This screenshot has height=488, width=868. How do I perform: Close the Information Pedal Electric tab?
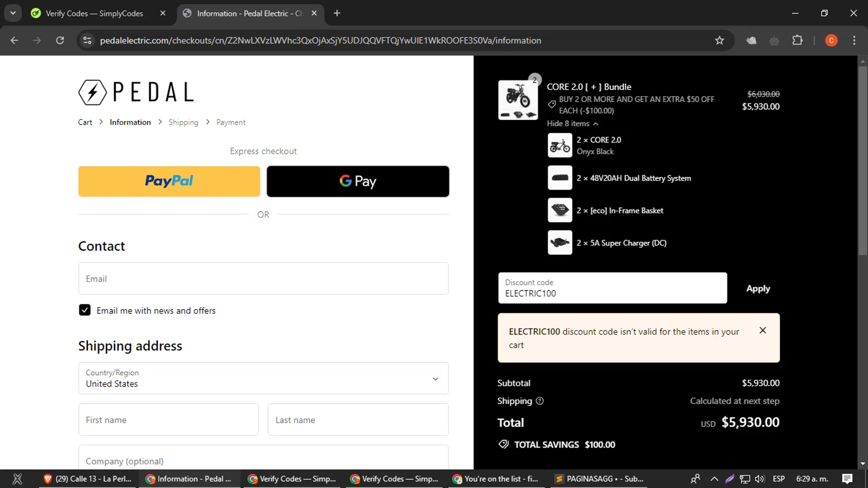(314, 13)
